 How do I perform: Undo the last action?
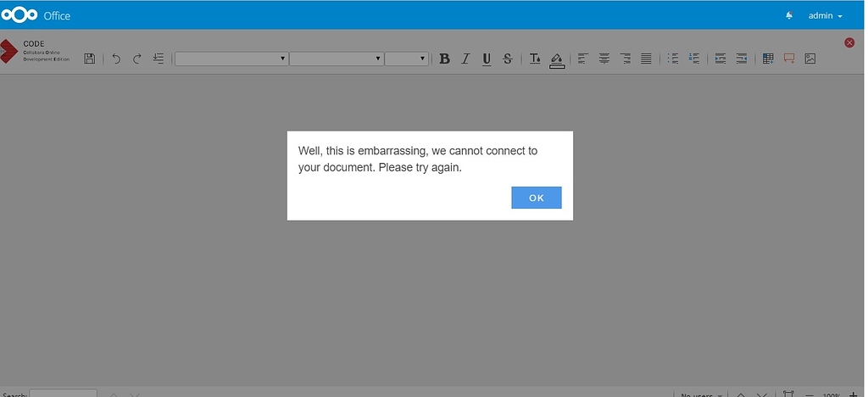click(x=115, y=59)
